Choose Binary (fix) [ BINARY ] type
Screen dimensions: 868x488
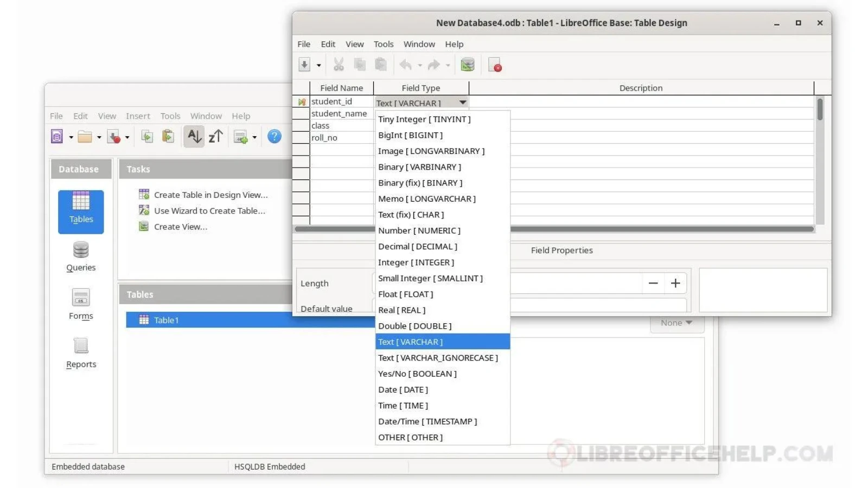[x=443, y=183]
